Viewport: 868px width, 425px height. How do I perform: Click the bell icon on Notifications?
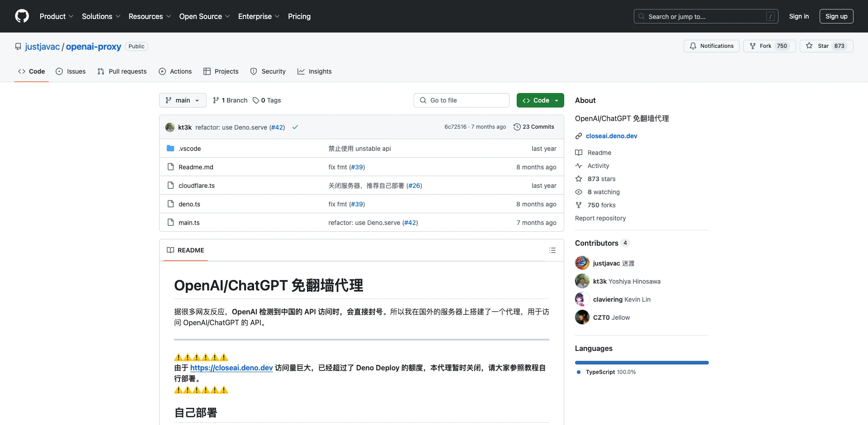coord(693,46)
